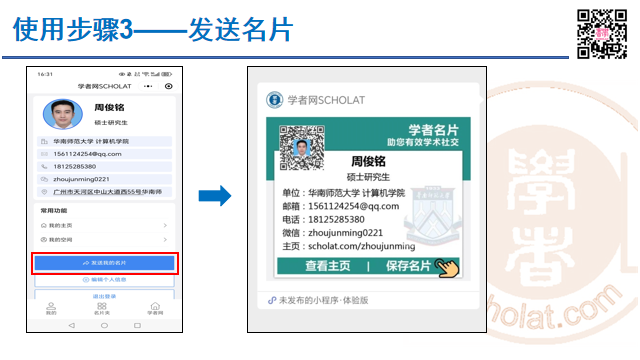Viewport: 640px width, 360px height.
Task: Tap 常用功能 section heading
Action: click(54, 211)
